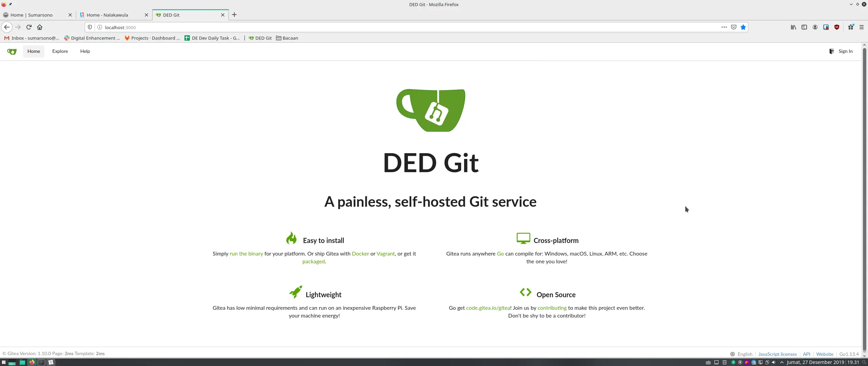The height and width of the screenshot is (366, 868).
Task: Switch to the terminal taskbar entry
Action: [41, 362]
